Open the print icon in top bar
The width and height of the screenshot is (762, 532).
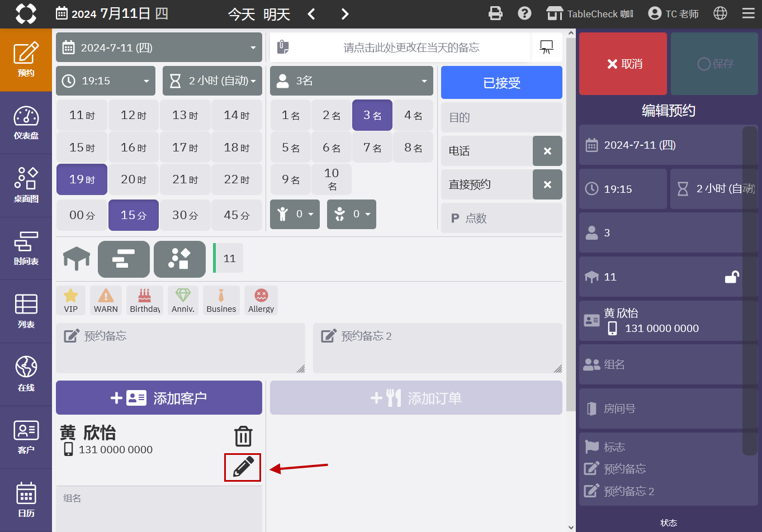pos(495,13)
